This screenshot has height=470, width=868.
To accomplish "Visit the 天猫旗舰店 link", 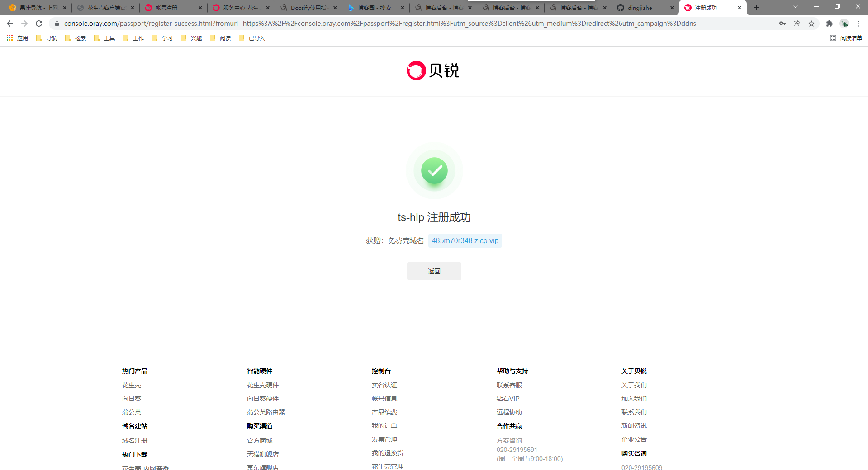I will pyautogui.click(x=263, y=454).
